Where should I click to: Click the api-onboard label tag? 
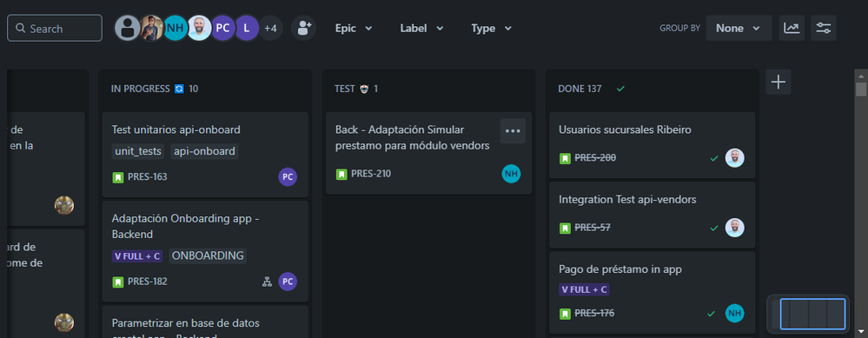[204, 151]
